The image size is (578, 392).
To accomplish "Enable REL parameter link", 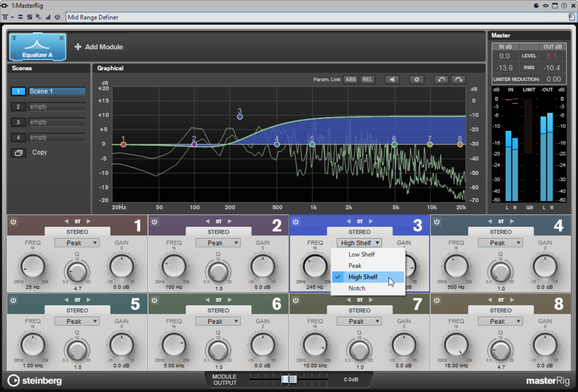I will click(x=367, y=80).
